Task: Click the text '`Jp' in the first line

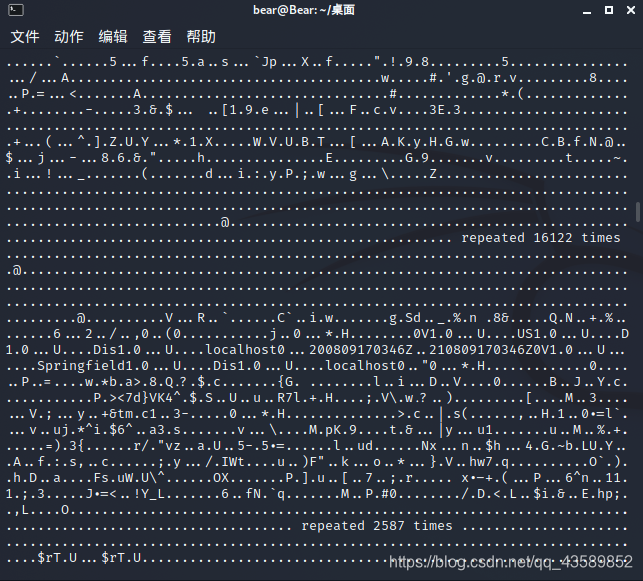Action: [265, 62]
